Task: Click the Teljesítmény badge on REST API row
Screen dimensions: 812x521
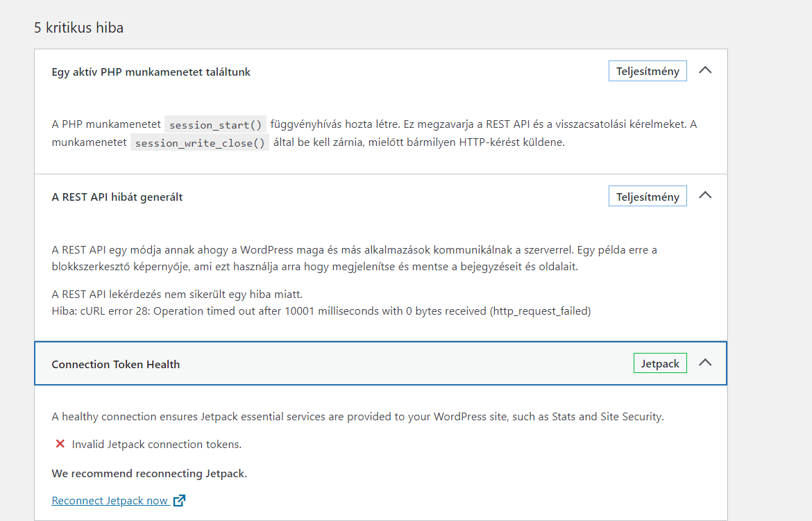Action: tap(648, 197)
